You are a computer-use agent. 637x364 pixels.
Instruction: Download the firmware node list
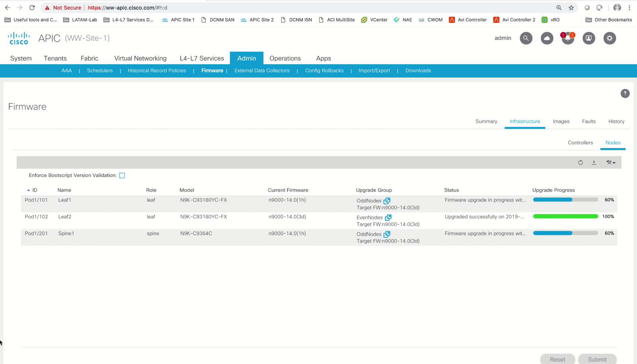[x=594, y=162]
